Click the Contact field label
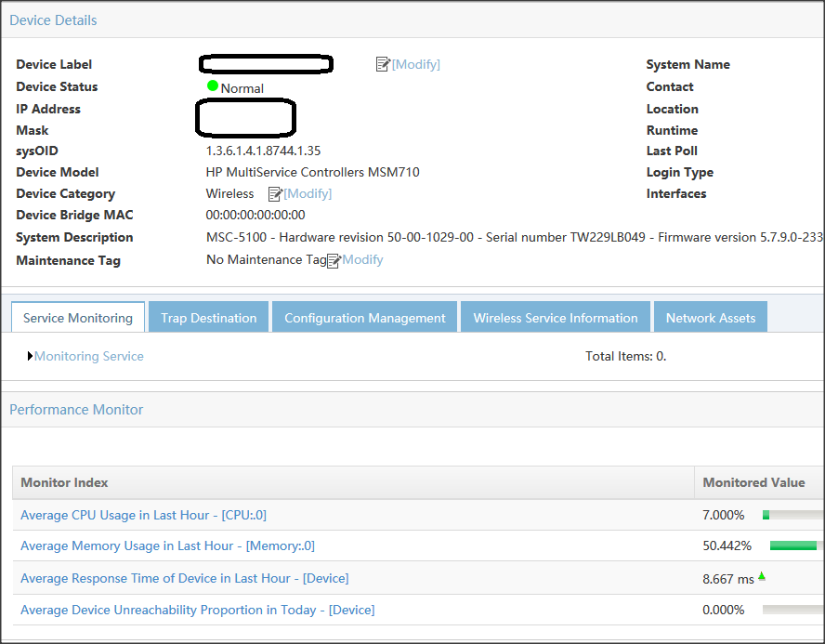 click(x=670, y=86)
